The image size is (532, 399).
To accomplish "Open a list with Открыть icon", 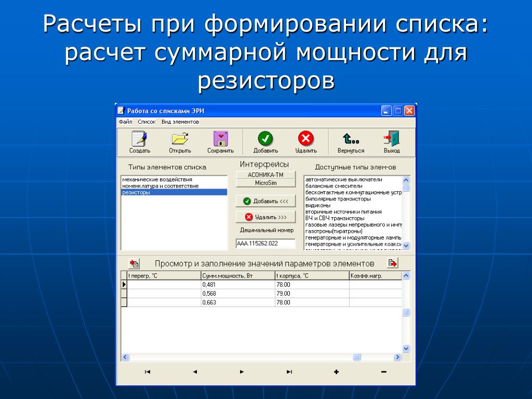I will pos(180,142).
